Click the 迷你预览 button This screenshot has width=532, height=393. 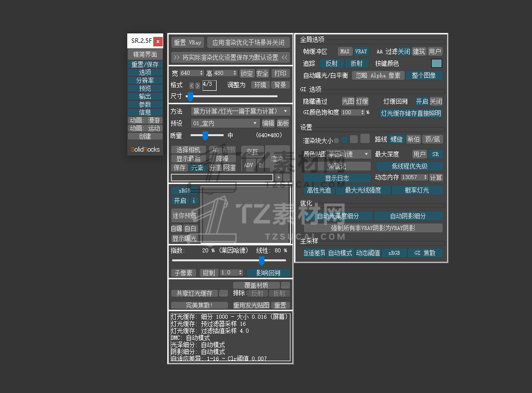point(184,215)
